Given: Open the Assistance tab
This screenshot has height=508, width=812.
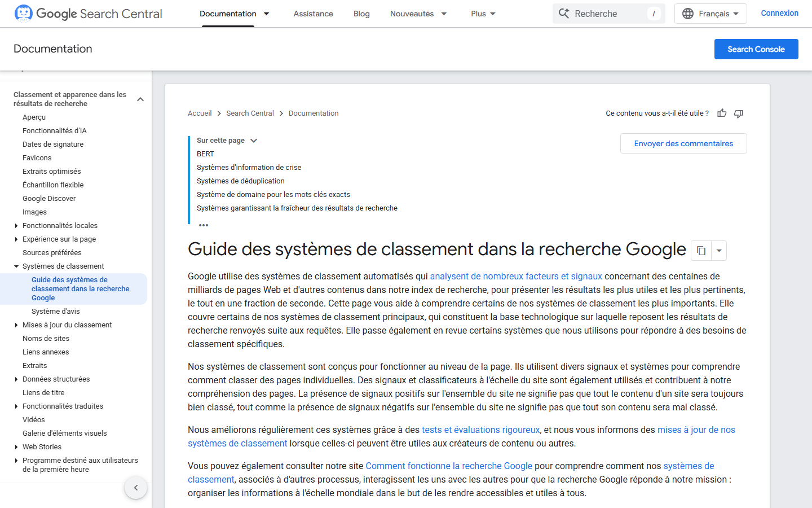Looking at the screenshot, I should pos(313,14).
